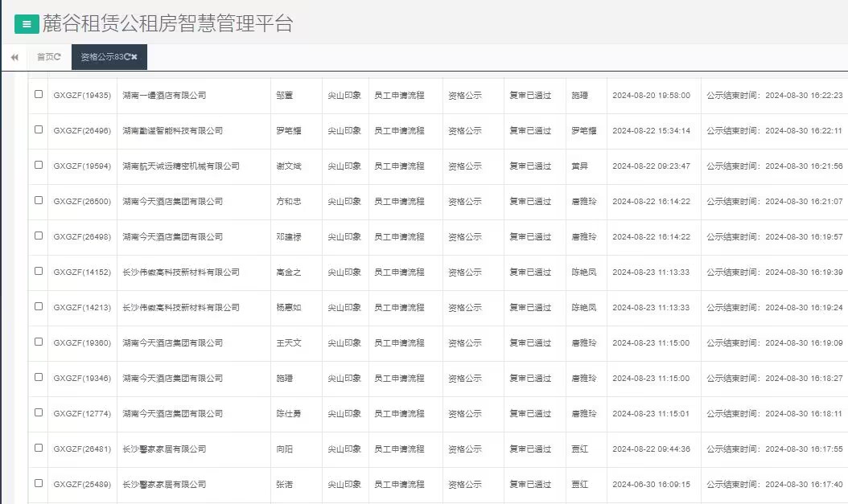Image resolution: width=848 pixels, height=504 pixels.
Task: Refresh the 首页 tab using its refresh icon
Action: 58,57
